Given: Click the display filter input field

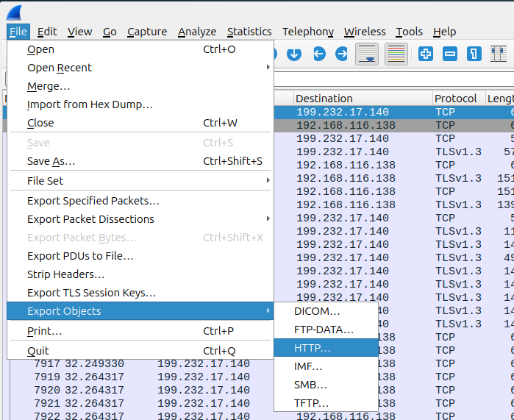Looking at the screenshot, I should [x=393, y=79].
